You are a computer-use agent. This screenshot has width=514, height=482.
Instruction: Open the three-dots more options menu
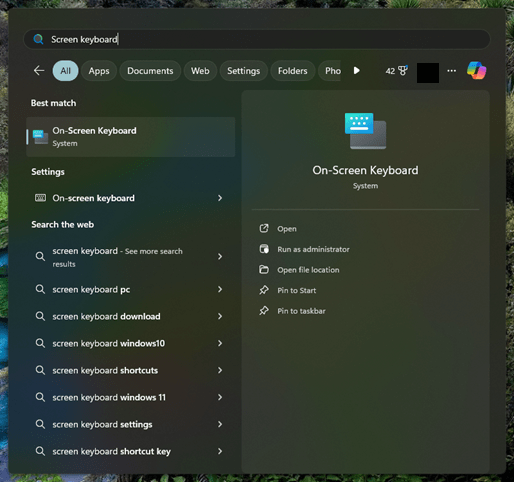(x=452, y=71)
